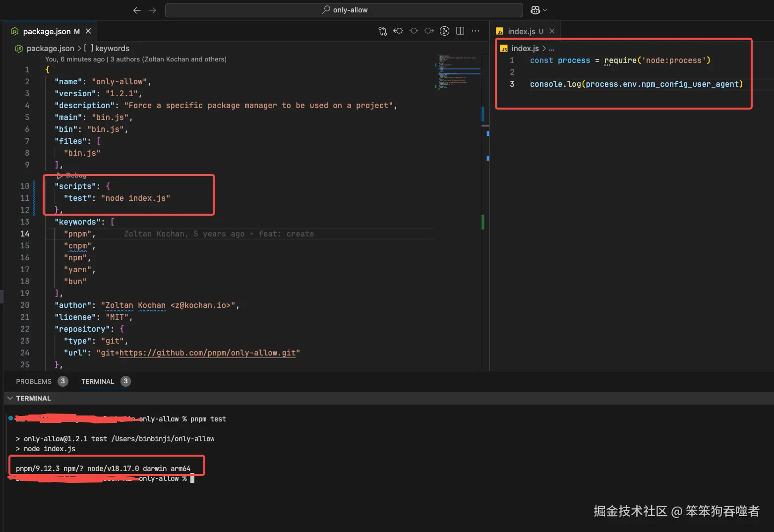
Task: Click the "cnpm" keyword on line 15
Action: pyautogui.click(x=77, y=246)
